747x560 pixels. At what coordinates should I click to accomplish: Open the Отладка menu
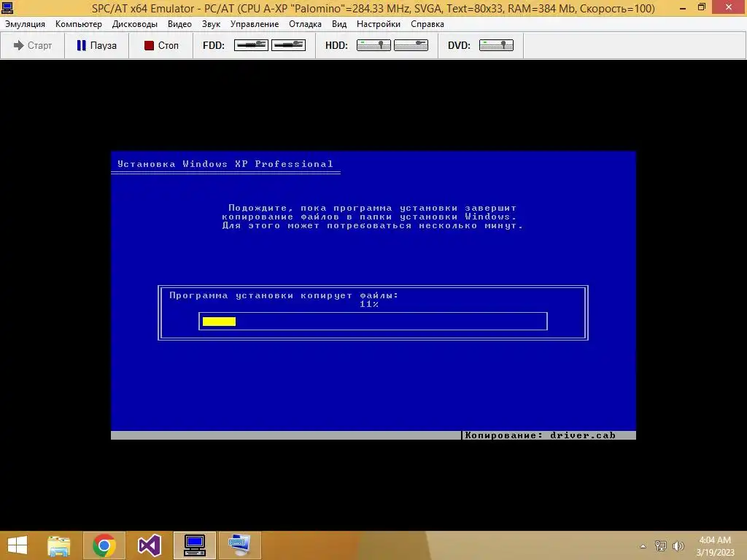coord(305,24)
